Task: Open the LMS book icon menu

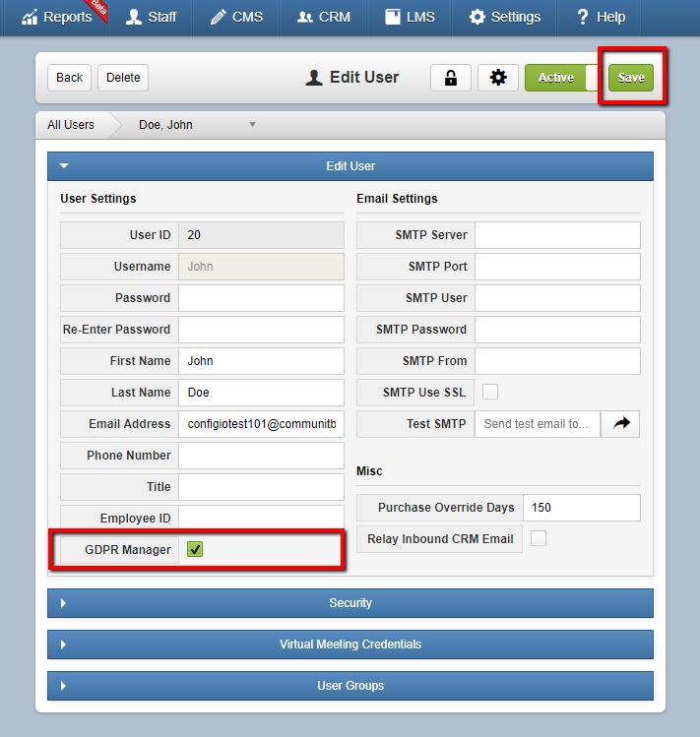Action: pos(393,17)
